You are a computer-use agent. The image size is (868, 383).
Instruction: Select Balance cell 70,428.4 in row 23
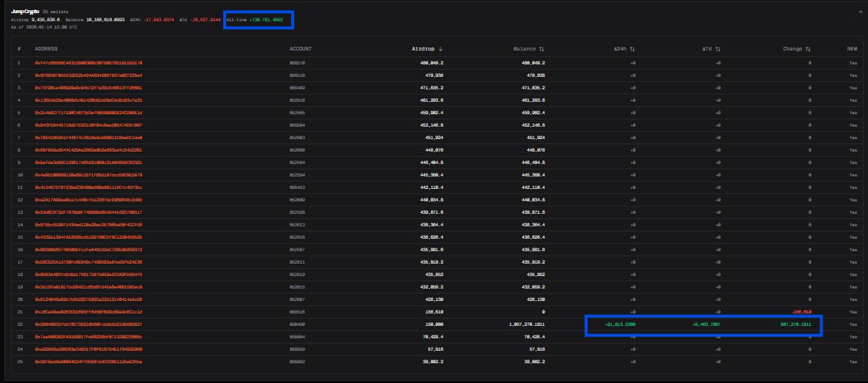(534, 336)
